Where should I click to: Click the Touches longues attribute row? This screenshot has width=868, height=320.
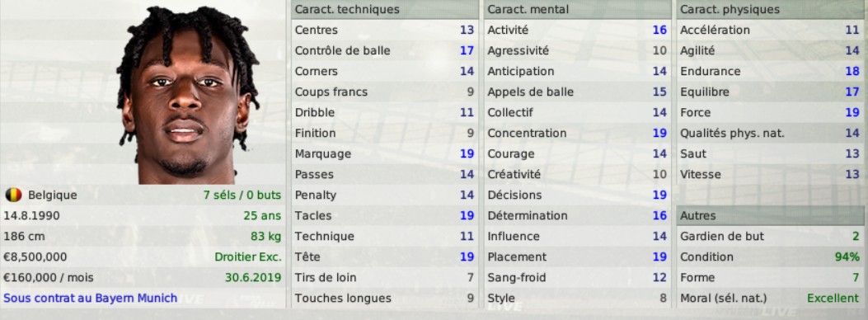tap(384, 298)
